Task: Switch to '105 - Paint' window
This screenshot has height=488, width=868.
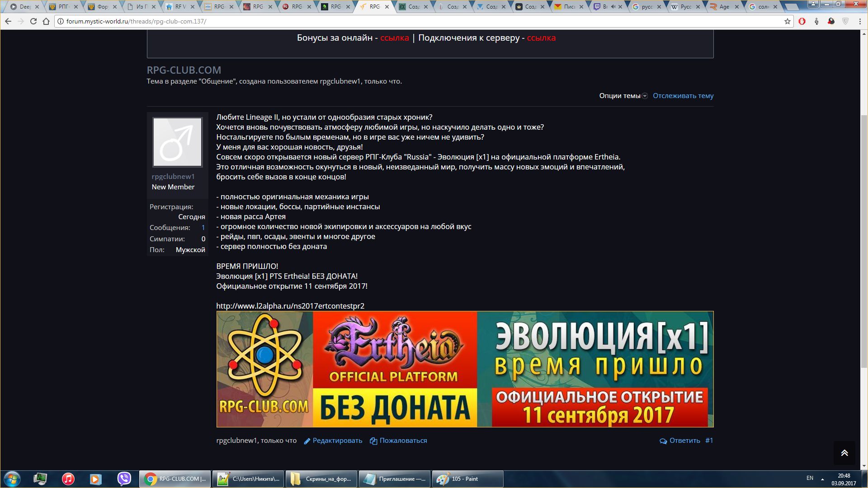Action: pos(468,479)
